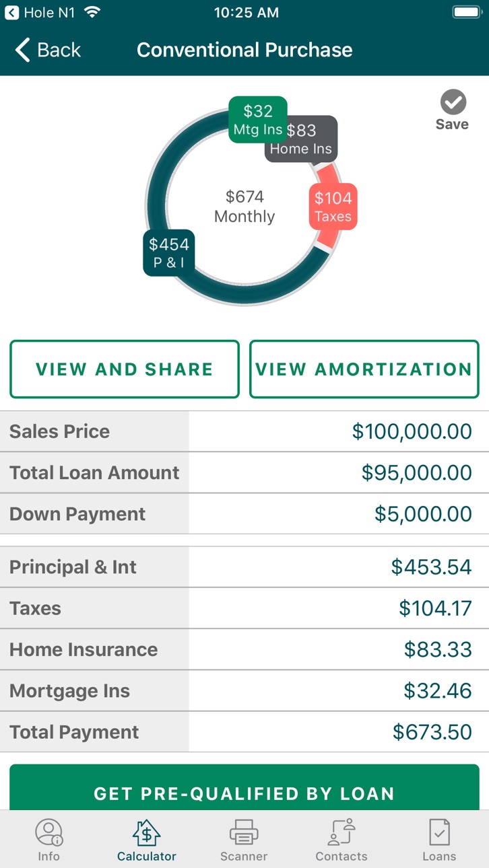Click the View and Share button
The image size is (489, 868).
pyautogui.click(x=125, y=369)
